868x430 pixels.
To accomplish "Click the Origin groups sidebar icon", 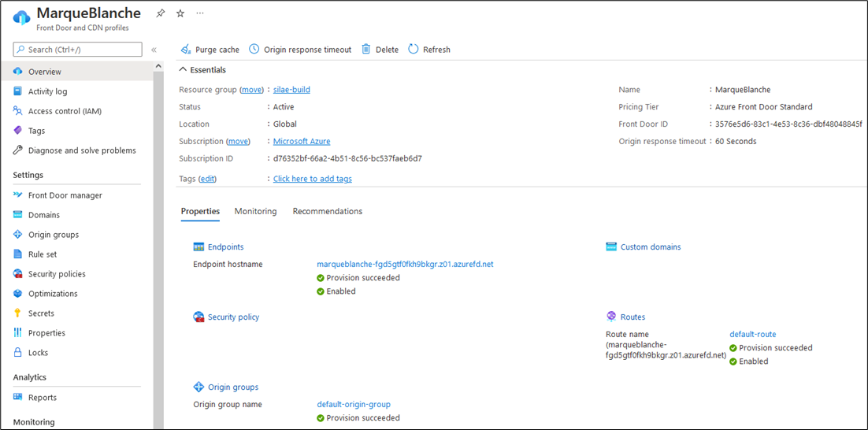I will tap(17, 235).
